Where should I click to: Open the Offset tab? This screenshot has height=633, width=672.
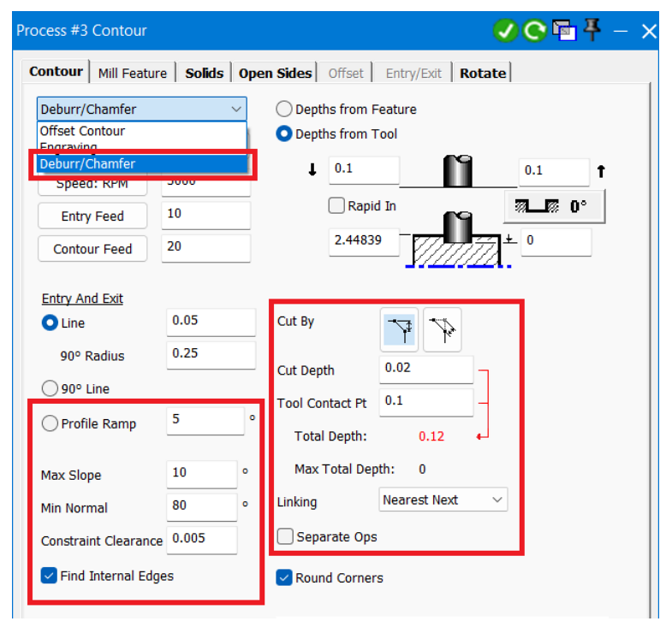point(346,74)
